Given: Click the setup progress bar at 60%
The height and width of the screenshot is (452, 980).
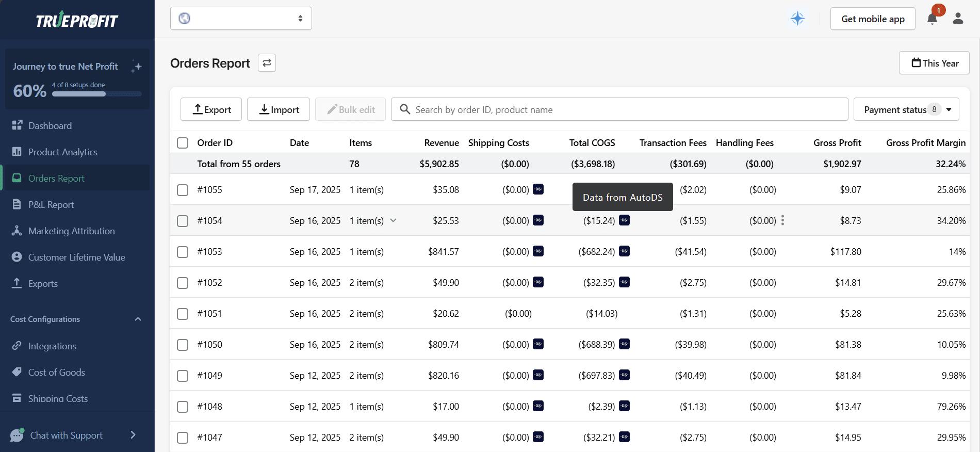Looking at the screenshot, I should [x=96, y=94].
